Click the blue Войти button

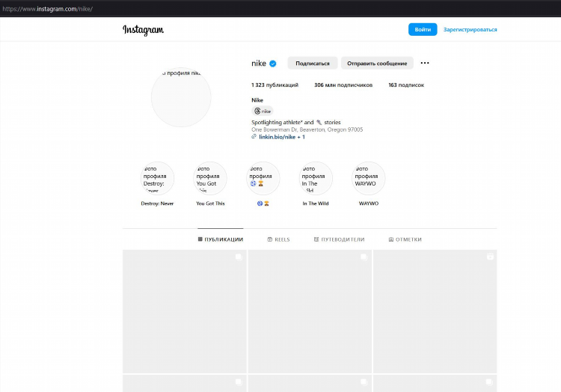[423, 29]
